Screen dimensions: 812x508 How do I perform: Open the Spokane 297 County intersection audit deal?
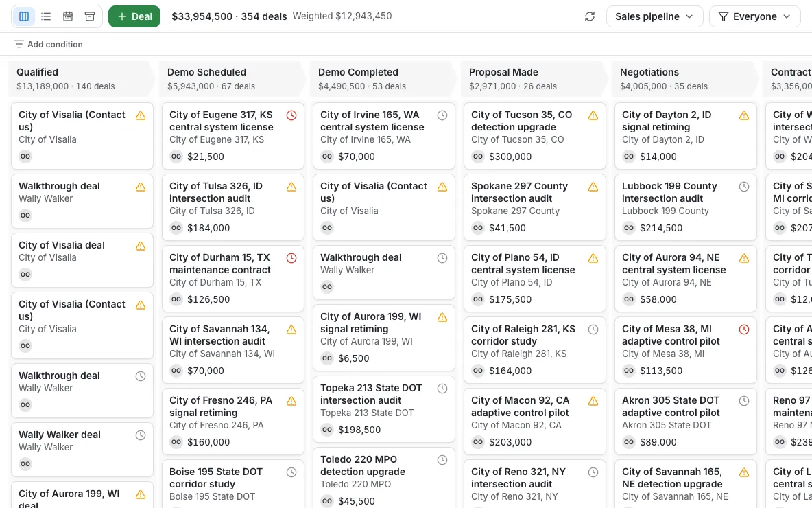534,207
